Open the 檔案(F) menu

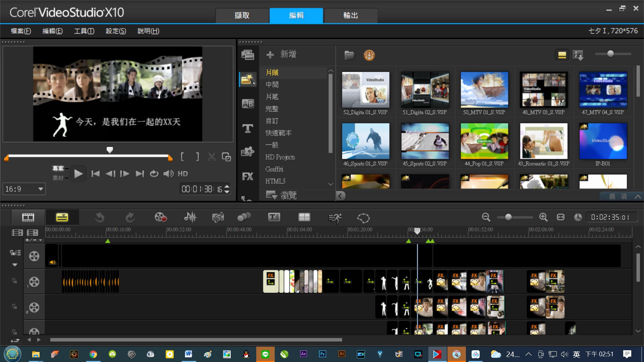21,31
